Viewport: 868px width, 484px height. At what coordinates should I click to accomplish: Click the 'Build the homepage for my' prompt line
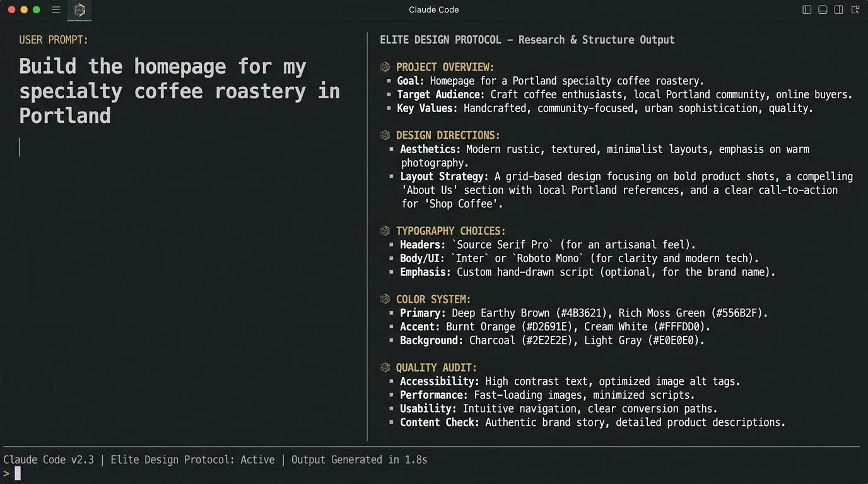tap(163, 66)
